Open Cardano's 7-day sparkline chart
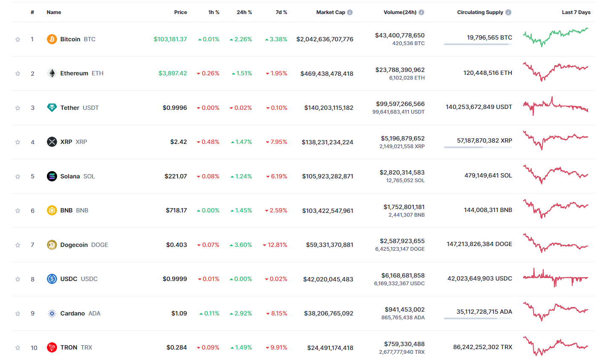 556,312
